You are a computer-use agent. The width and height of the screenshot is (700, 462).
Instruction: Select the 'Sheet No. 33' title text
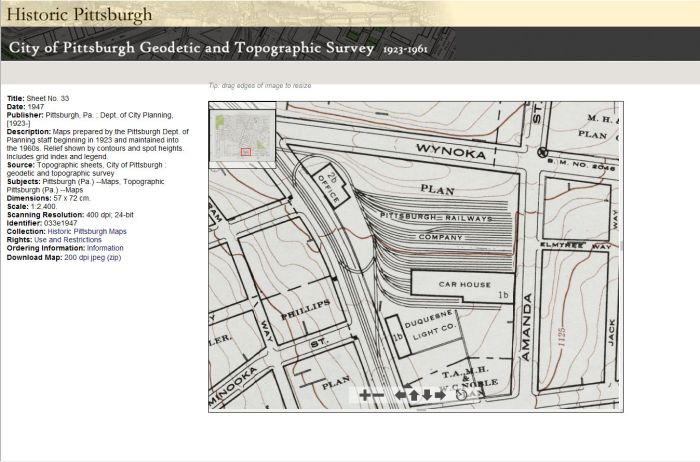coord(48,98)
